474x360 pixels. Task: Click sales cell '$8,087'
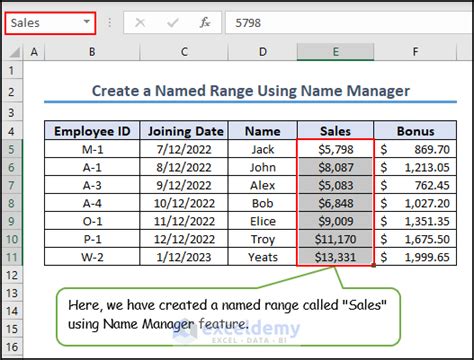tap(335, 167)
